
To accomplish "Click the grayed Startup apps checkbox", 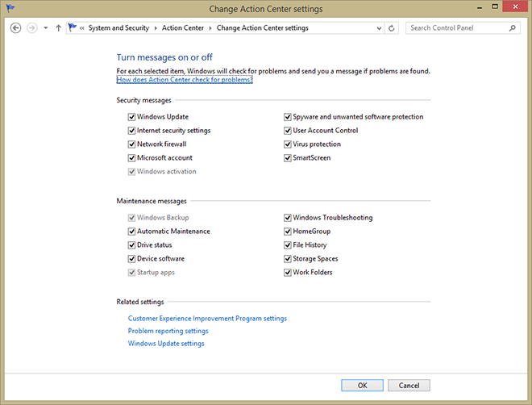I will 131,273.
